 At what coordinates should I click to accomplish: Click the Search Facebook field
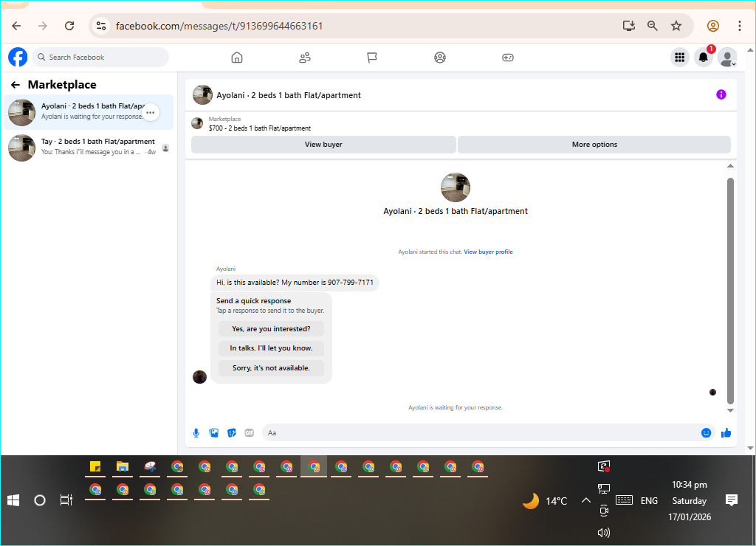coord(100,58)
